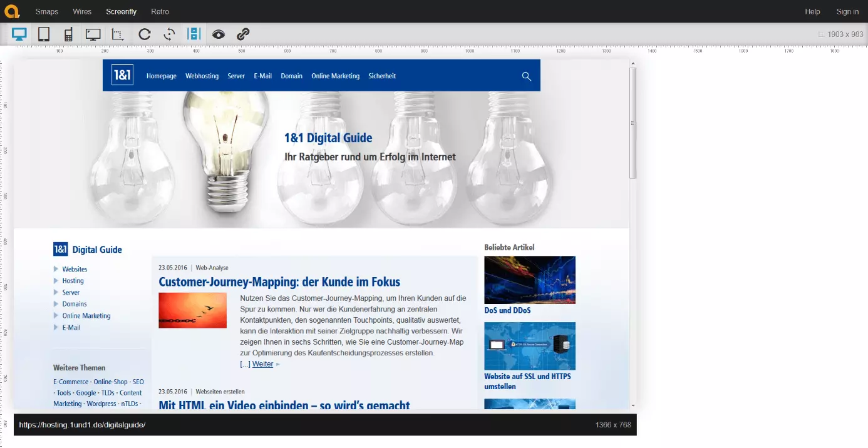Open Customer-Journey-Mapping article headline
Viewport: 868px width, 448px height.
tap(279, 282)
